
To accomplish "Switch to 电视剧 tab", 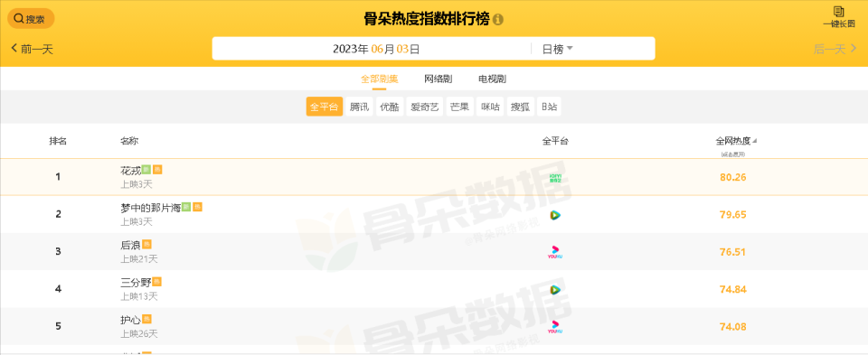I will click(492, 79).
